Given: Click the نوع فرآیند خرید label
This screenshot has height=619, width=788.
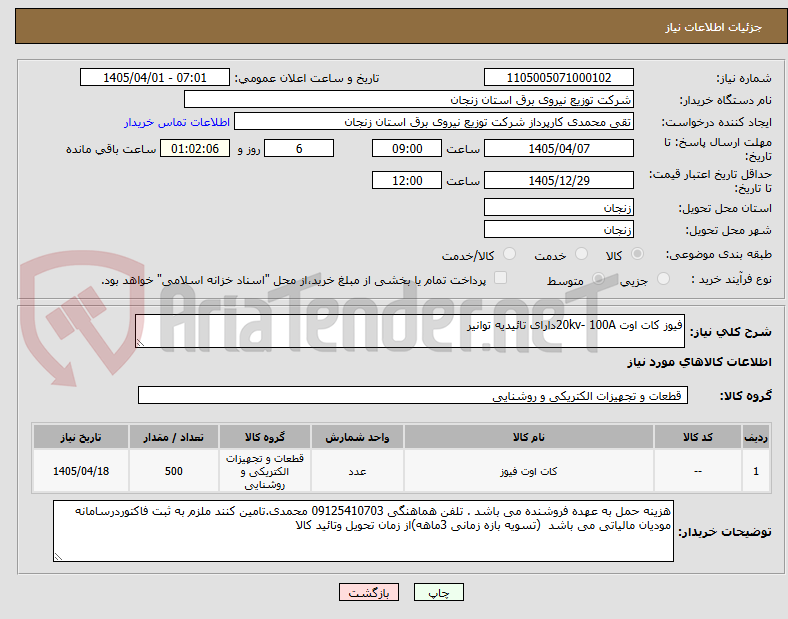Looking at the screenshot, I should click(731, 279).
